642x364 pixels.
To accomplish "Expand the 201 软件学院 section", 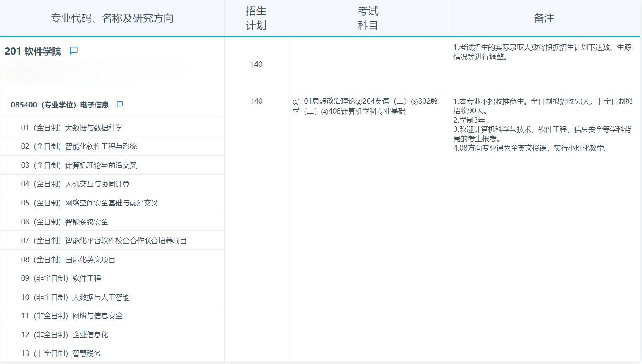I will (x=33, y=50).
